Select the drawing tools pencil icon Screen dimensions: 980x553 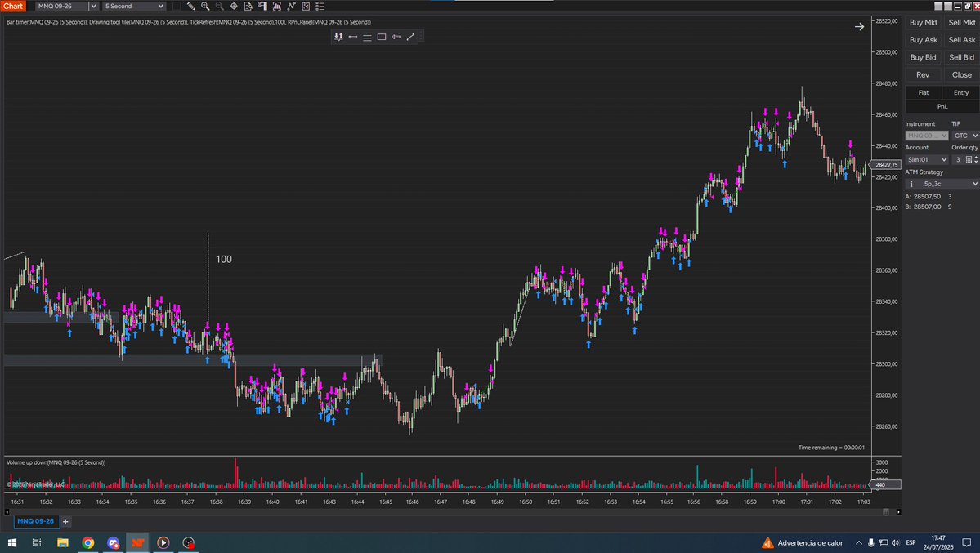tap(190, 7)
